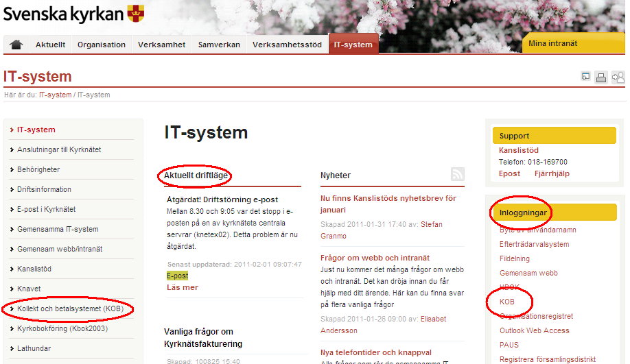Open Fildelning login link

(514, 258)
